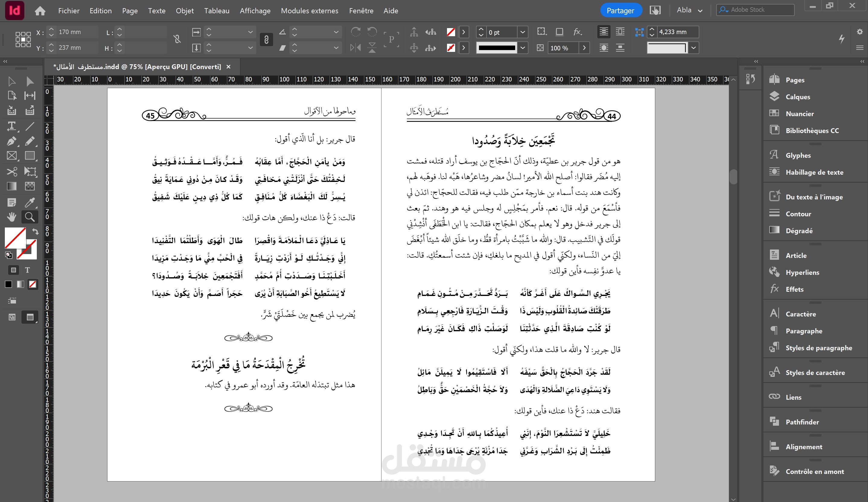Pick the Scissors tool

[12, 171]
